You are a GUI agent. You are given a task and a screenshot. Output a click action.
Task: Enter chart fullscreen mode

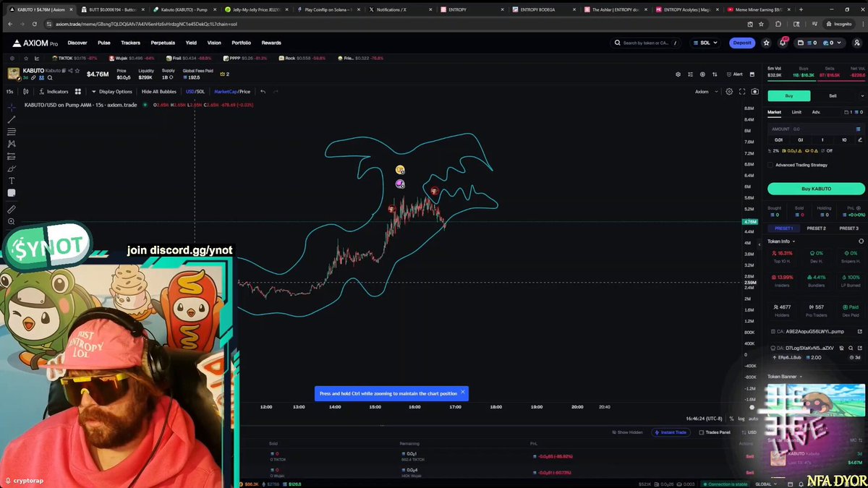[741, 92]
